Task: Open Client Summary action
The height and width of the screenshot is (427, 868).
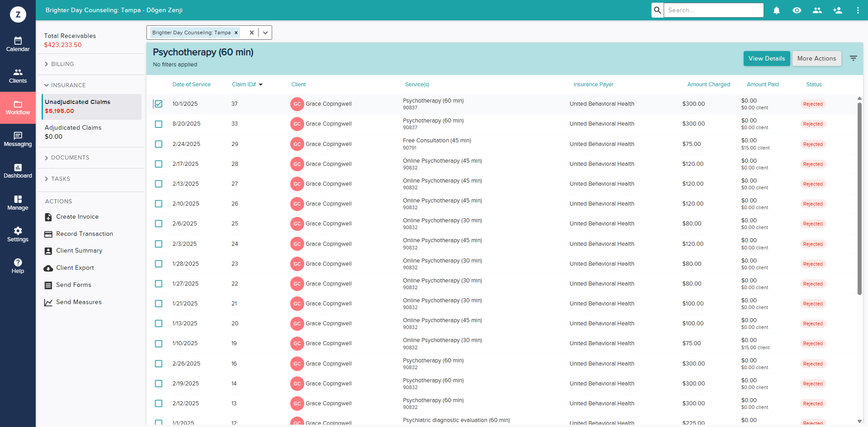Action: tap(74, 251)
